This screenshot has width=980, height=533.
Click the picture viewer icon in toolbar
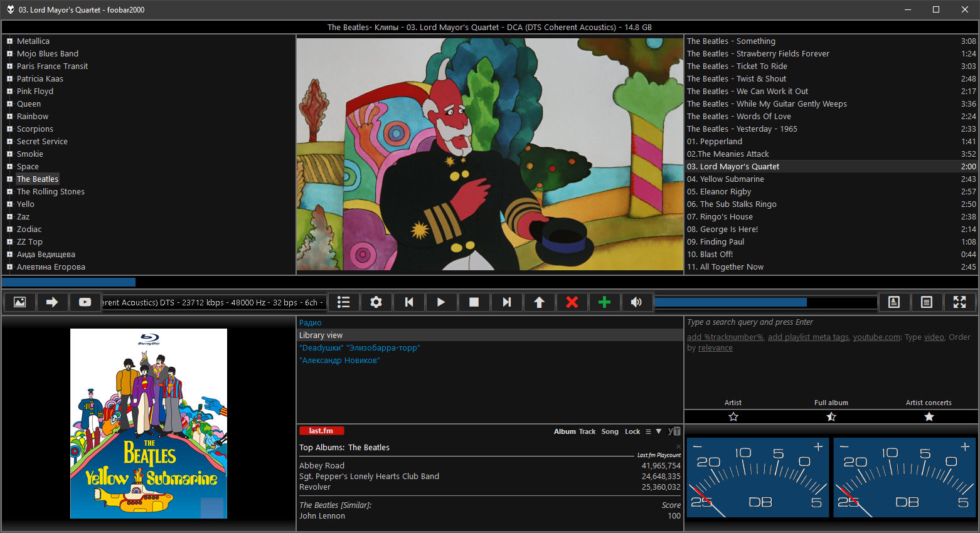(x=20, y=302)
